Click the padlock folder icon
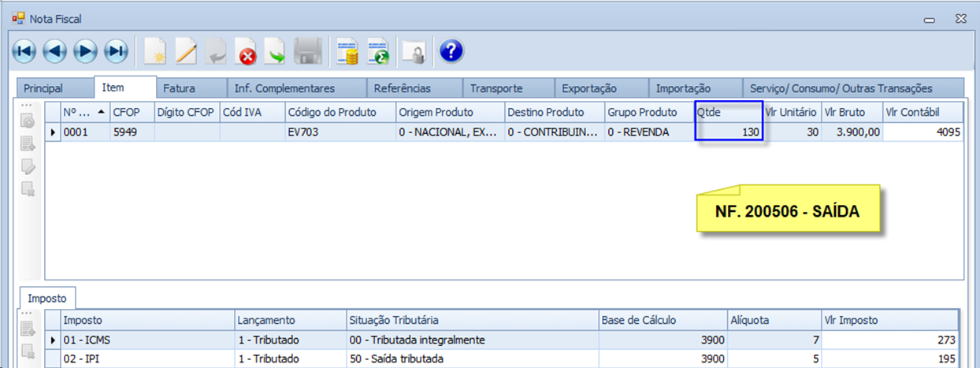 [414, 52]
